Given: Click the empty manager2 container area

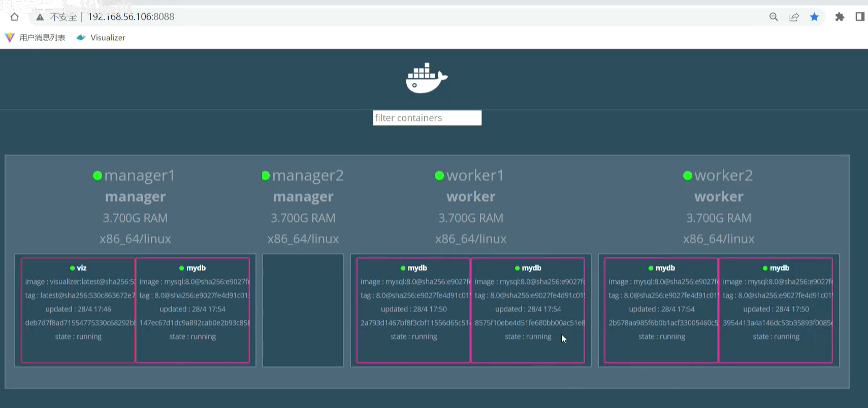Looking at the screenshot, I should pyautogui.click(x=303, y=310).
